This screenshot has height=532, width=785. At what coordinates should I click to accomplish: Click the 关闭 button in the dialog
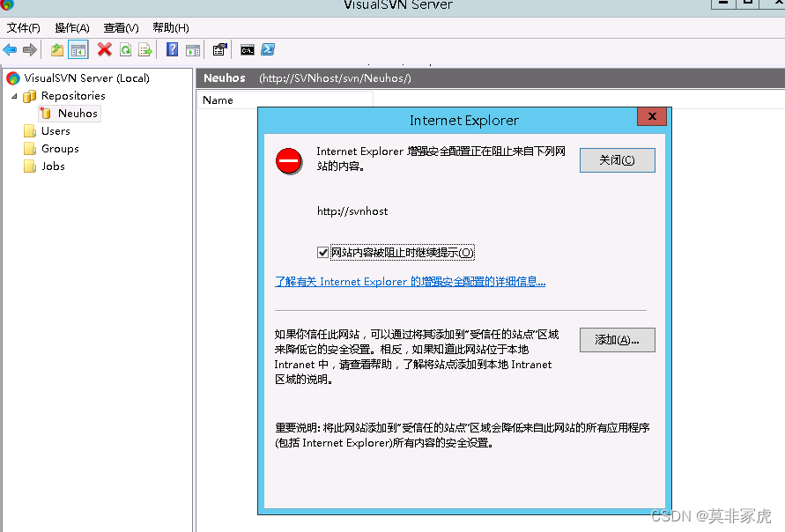[617, 159]
